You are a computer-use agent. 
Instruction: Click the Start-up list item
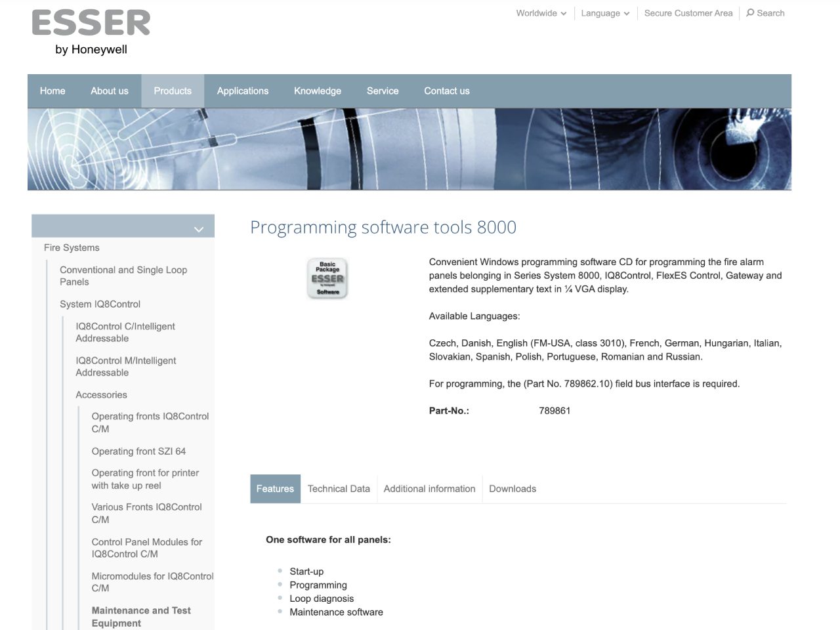click(306, 572)
